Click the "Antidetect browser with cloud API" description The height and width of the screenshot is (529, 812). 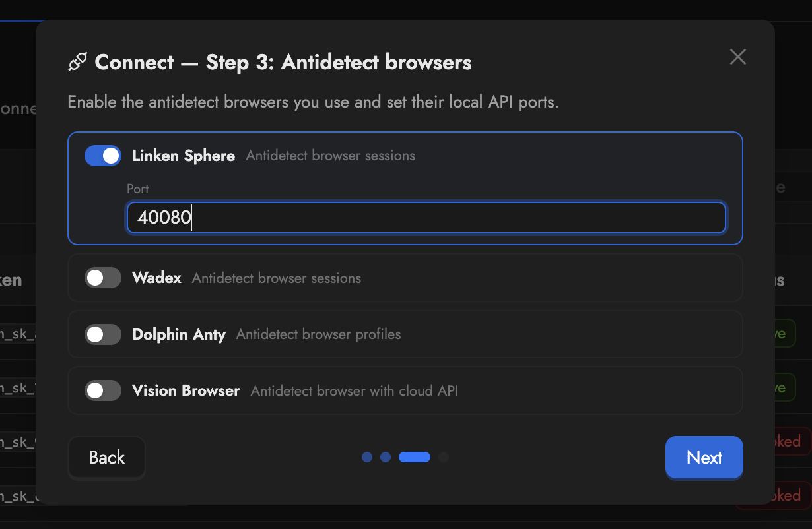(355, 390)
